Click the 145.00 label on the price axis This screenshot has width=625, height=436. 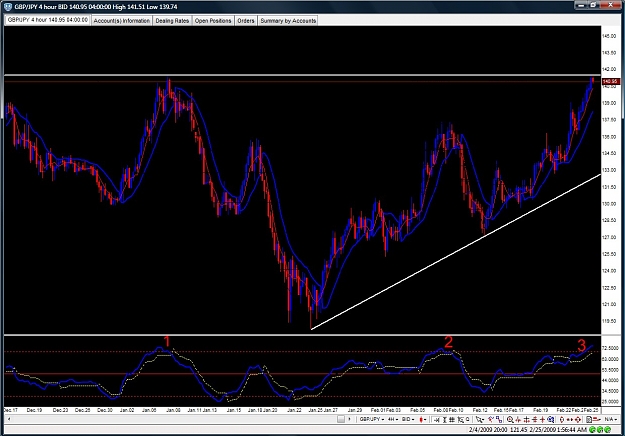(x=609, y=36)
